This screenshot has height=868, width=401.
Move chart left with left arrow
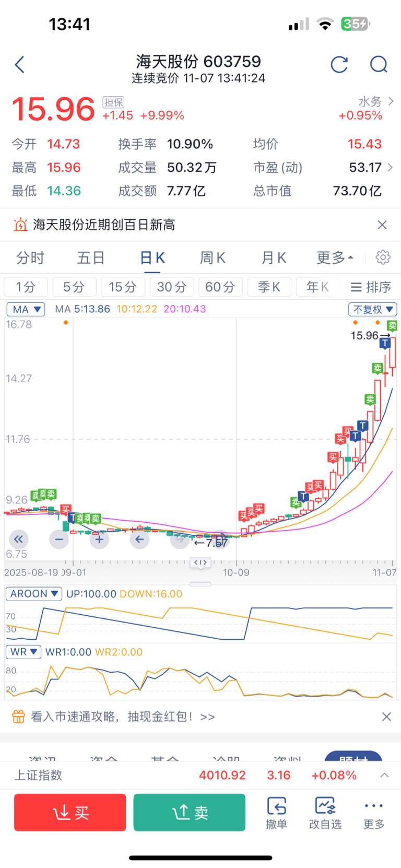(x=139, y=539)
